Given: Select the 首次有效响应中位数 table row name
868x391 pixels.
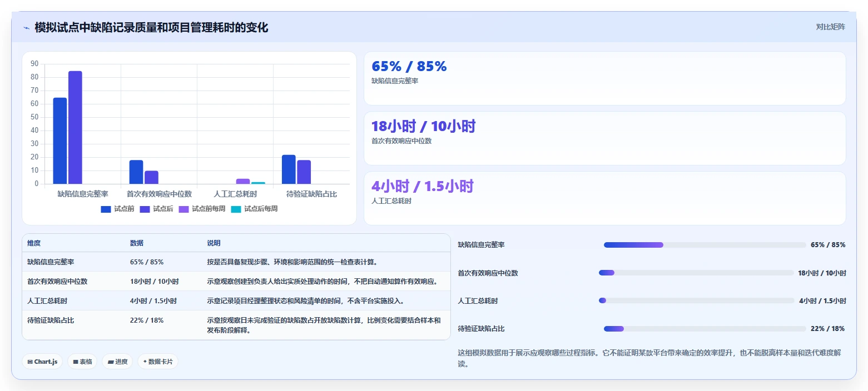Looking at the screenshot, I should click(x=57, y=281).
